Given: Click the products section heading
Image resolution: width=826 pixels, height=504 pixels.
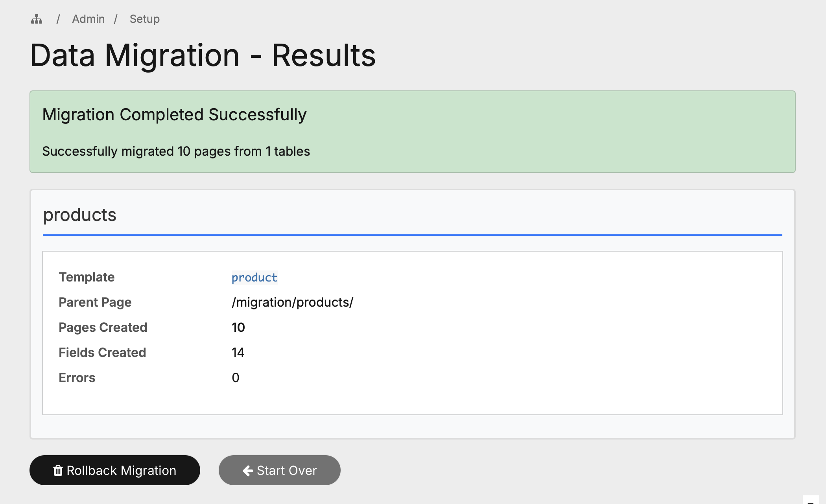Looking at the screenshot, I should (x=79, y=215).
